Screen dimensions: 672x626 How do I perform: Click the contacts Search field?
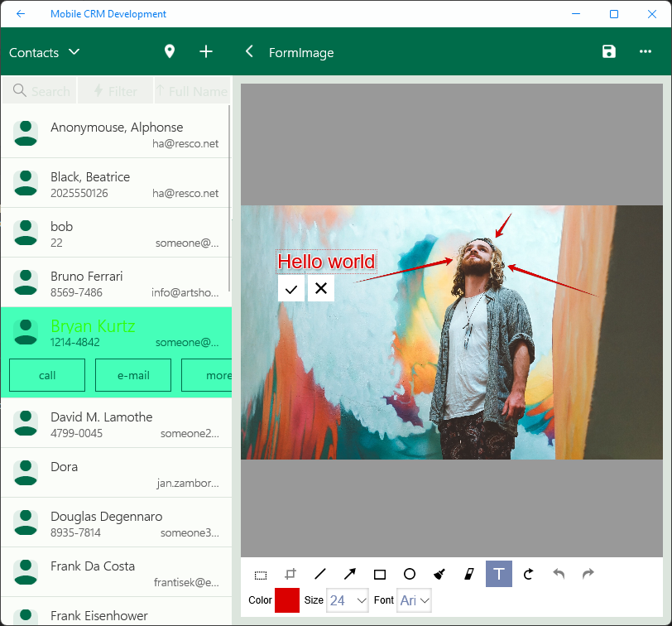tap(40, 91)
